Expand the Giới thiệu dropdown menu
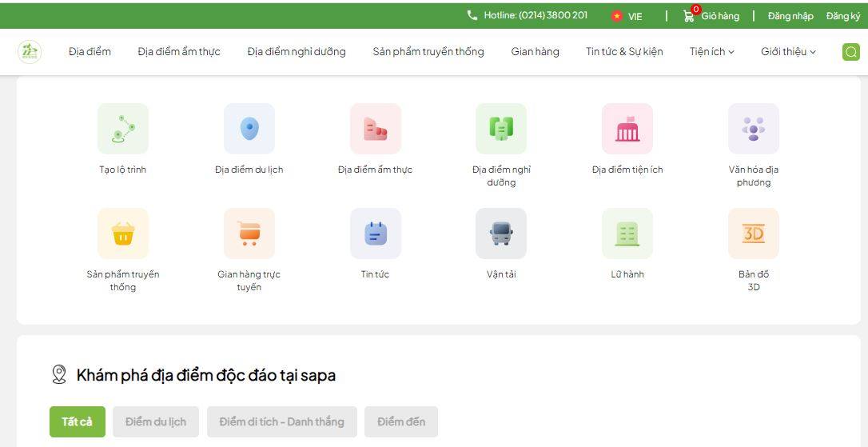This screenshot has height=447, width=868. 788,52
